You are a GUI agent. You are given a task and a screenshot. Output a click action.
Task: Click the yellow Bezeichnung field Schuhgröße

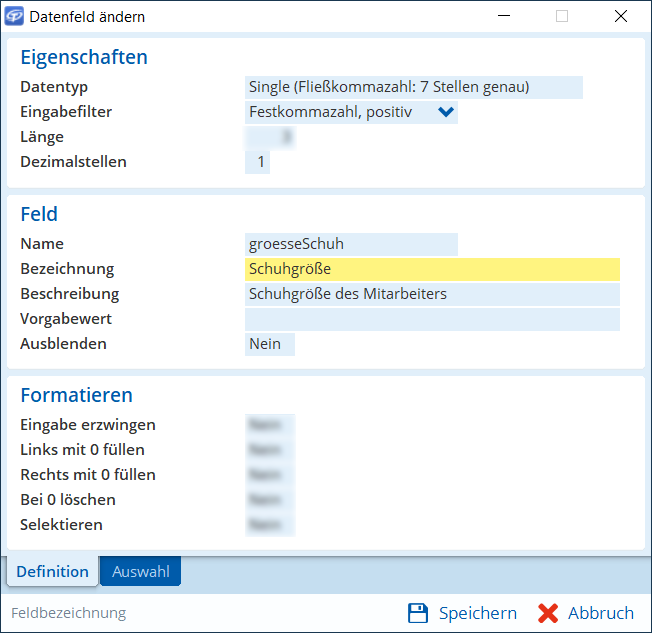click(x=431, y=269)
